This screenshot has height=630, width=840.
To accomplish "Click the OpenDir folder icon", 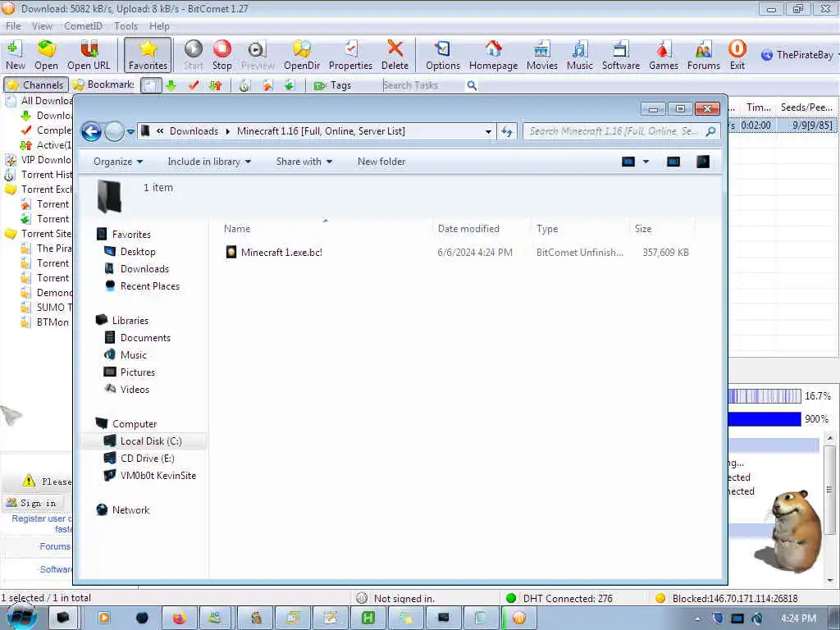I will pos(302,55).
